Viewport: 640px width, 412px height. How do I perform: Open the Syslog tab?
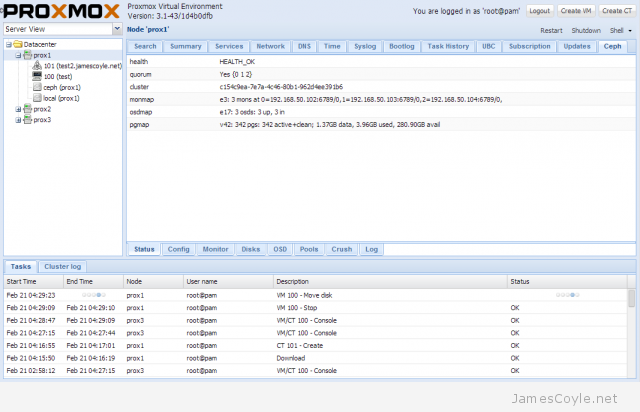(365, 47)
